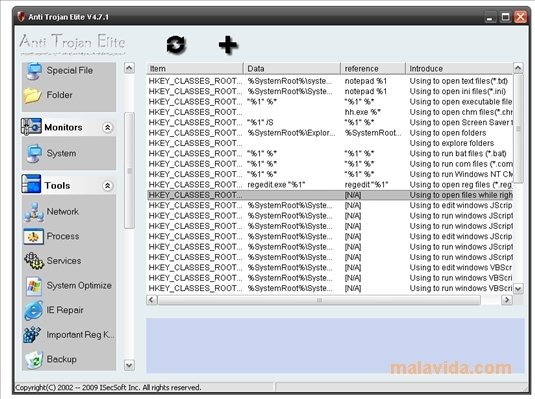Click the Tools section icon
The height and width of the screenshot is (399, 535).
(31, 184)
